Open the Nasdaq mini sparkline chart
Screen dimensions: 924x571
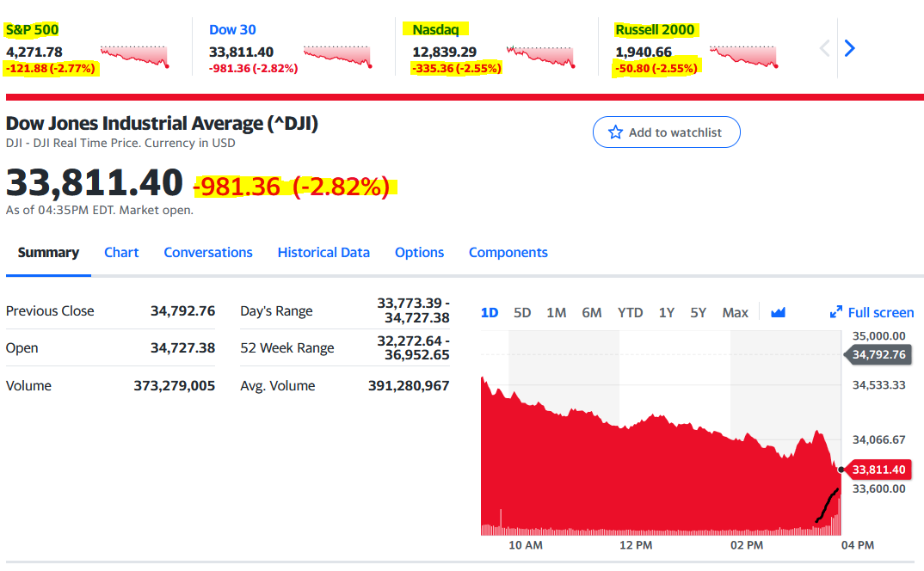541,55
